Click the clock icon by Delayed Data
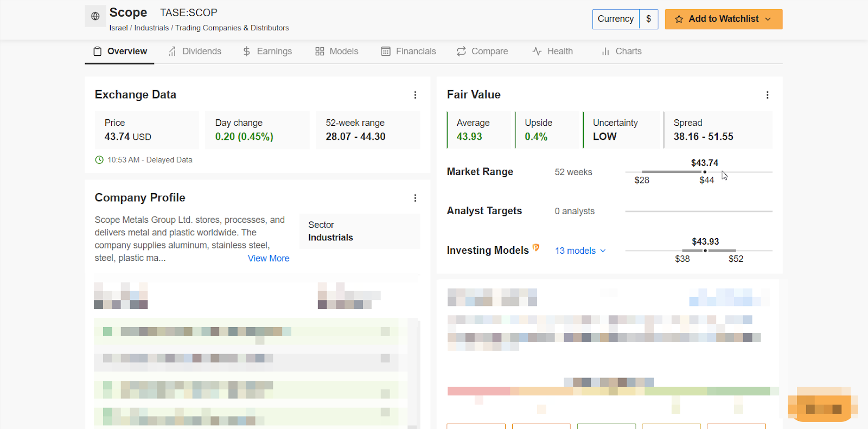 [99, 160]
